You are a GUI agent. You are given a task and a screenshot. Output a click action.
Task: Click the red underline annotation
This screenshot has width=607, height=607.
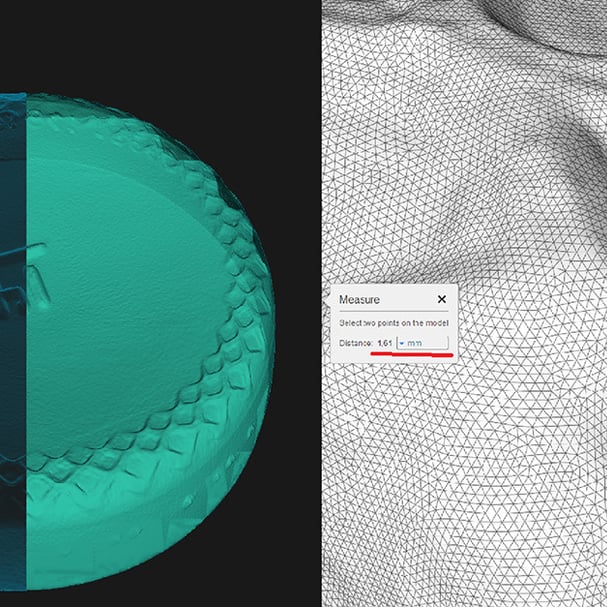coord(412,354)
